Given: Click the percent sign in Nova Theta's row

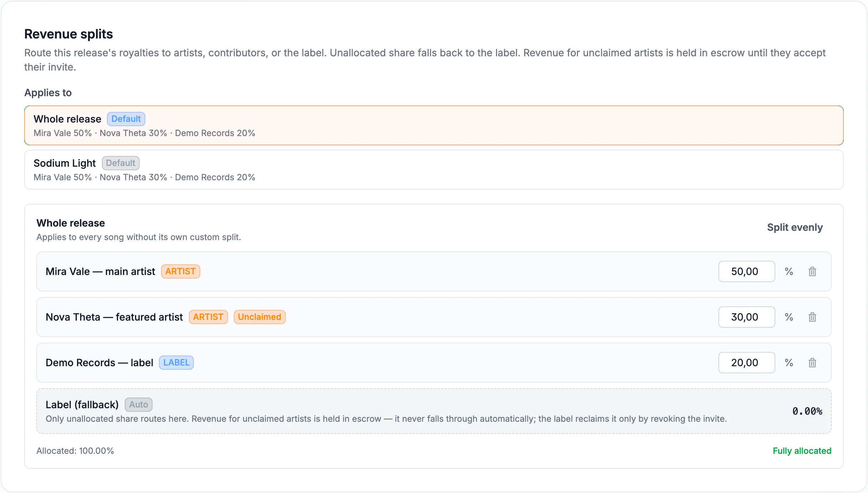Looking at the screenshot, I should tap(789, 317).
